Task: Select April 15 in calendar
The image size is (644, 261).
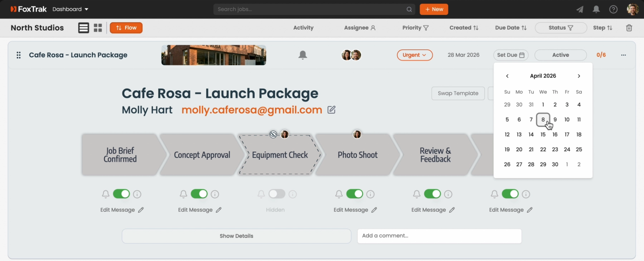Action: pyautogui.click(x=543, y=135)
